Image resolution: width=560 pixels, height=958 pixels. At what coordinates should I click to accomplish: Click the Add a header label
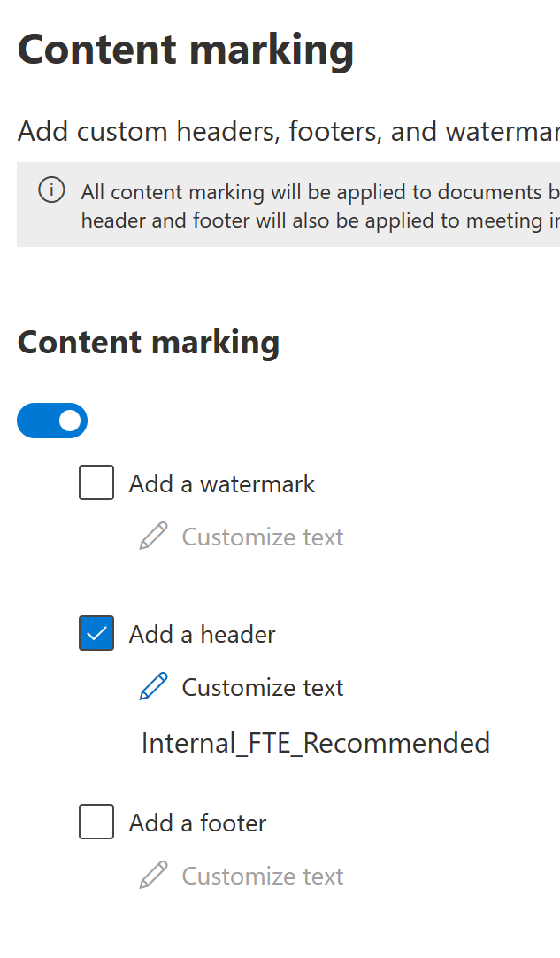click(202, 634)
